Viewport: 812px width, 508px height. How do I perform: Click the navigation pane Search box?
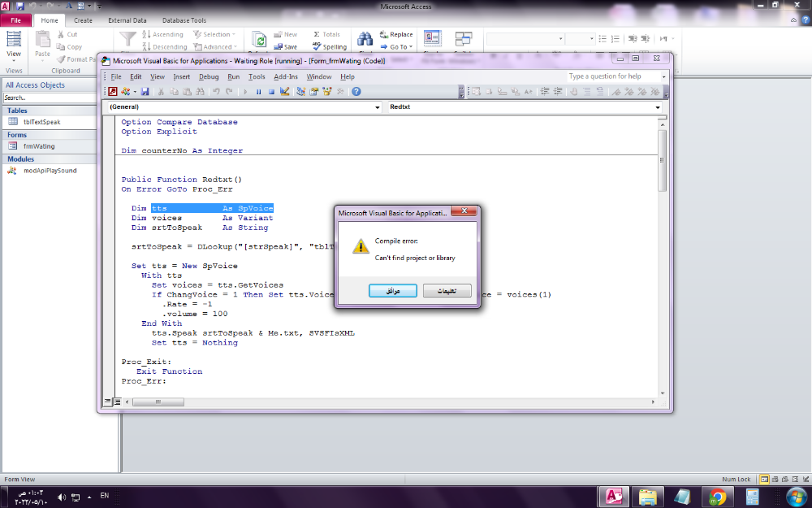(50, 98)
